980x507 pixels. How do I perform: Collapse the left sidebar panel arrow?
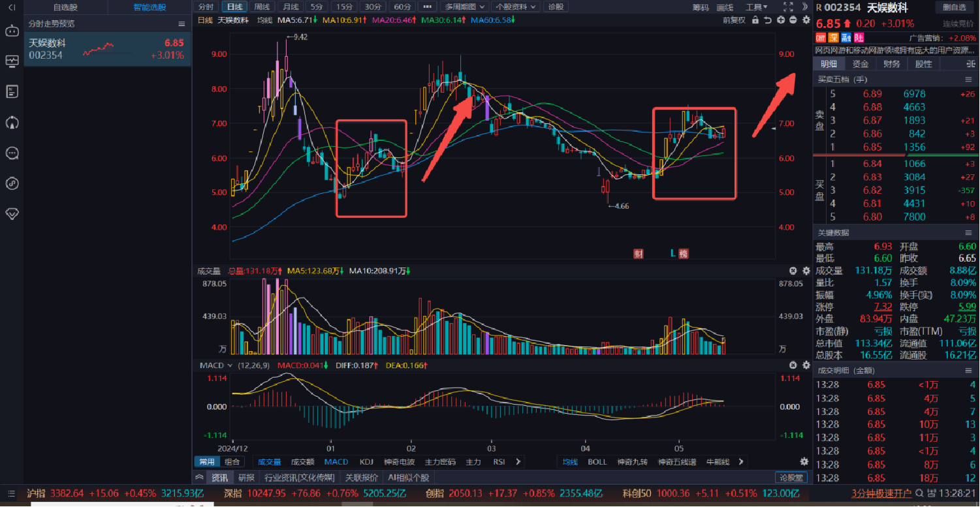(12, 7)
